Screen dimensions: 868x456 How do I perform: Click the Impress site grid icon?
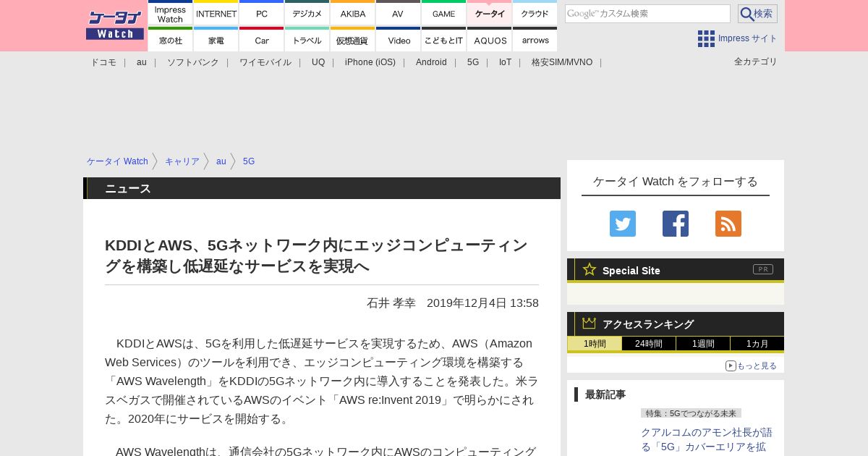pyautogui.click(x=706, y=38)
